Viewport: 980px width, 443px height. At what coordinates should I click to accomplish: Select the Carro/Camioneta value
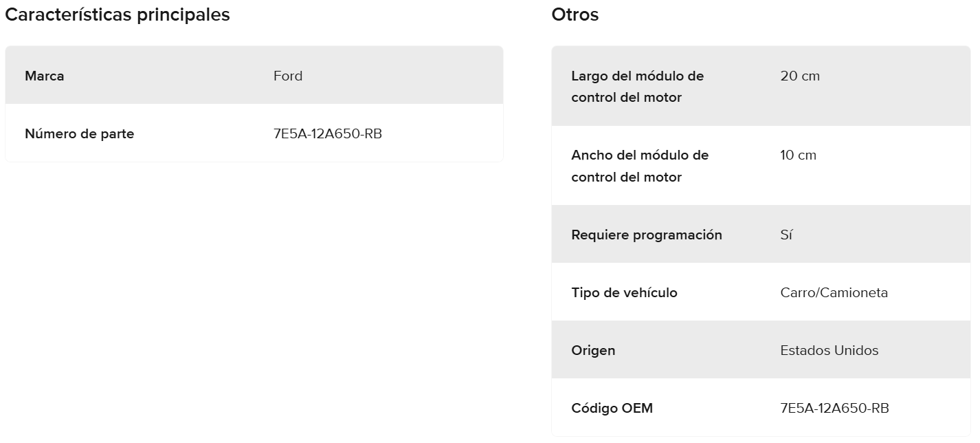click(x=834, y=292)
